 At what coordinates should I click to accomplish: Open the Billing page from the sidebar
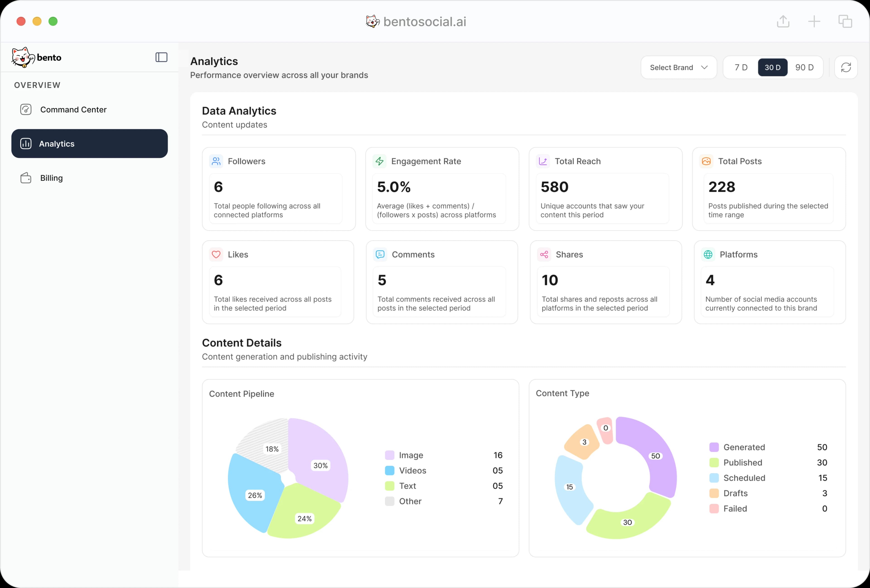[x=89, y=178]
